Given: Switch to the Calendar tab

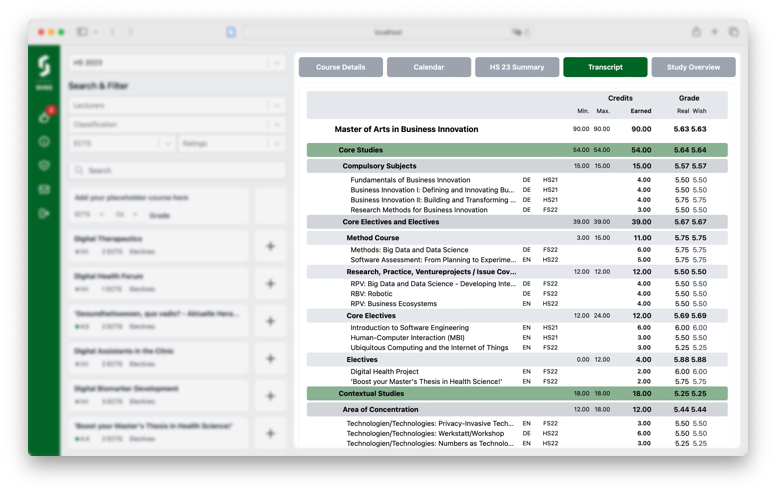Looking at the screenshot, I should 429,67.
